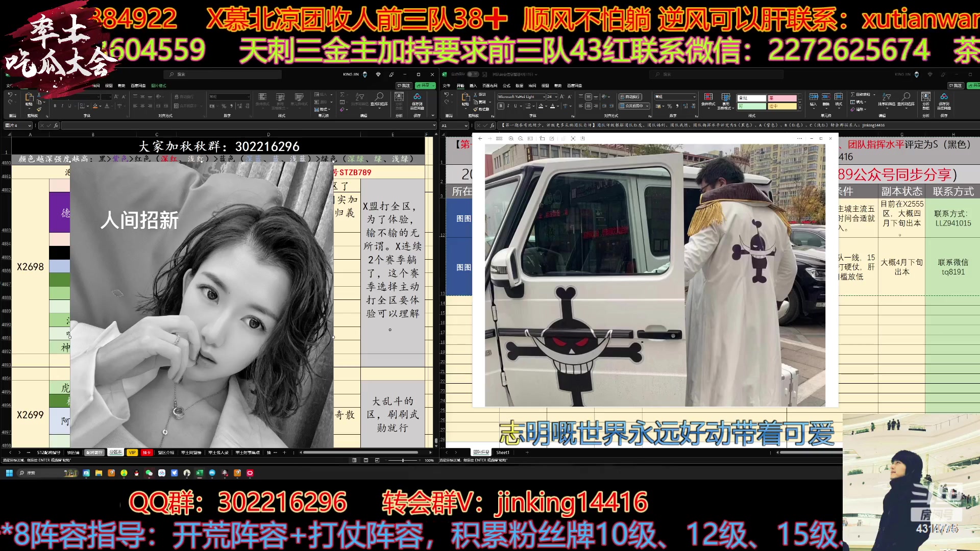
Task: Open WeChat from the taskbar
Action: coord(149,473)
